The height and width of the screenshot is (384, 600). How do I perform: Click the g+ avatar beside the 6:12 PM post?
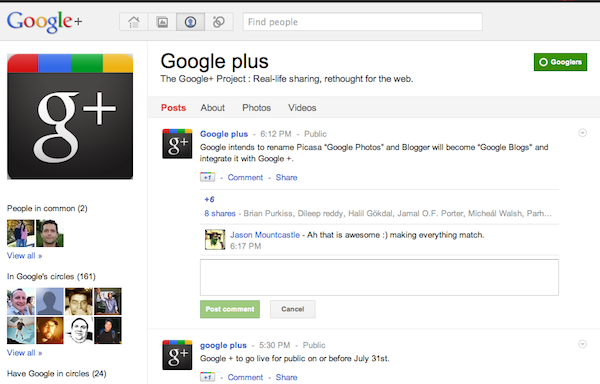[177, 144]
